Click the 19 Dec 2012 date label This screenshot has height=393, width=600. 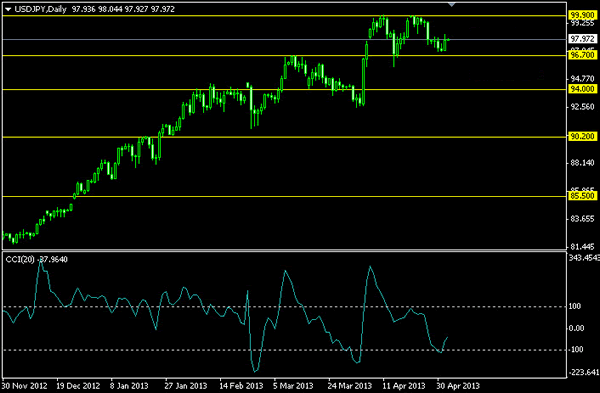[x=78, y=386]
